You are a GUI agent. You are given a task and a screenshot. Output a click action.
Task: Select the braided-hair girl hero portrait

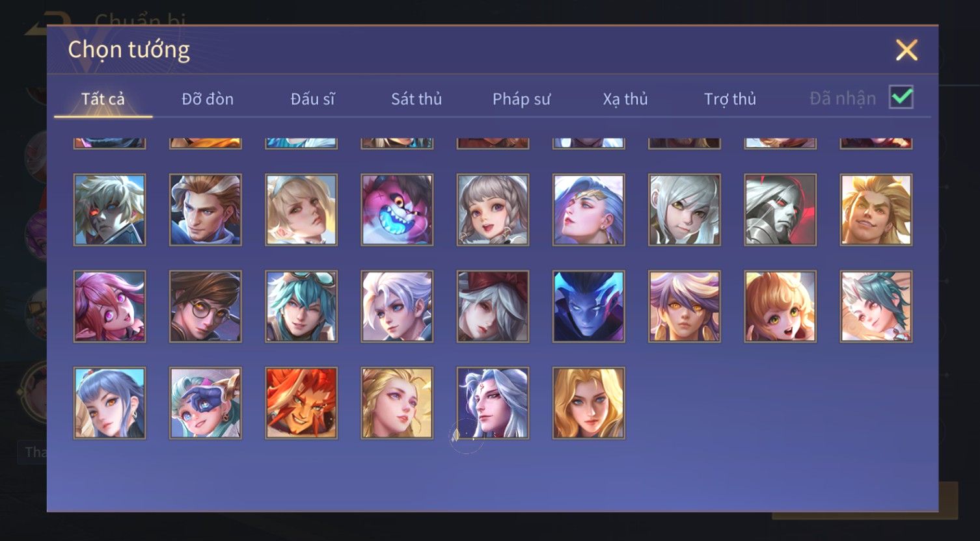point(493,209)
